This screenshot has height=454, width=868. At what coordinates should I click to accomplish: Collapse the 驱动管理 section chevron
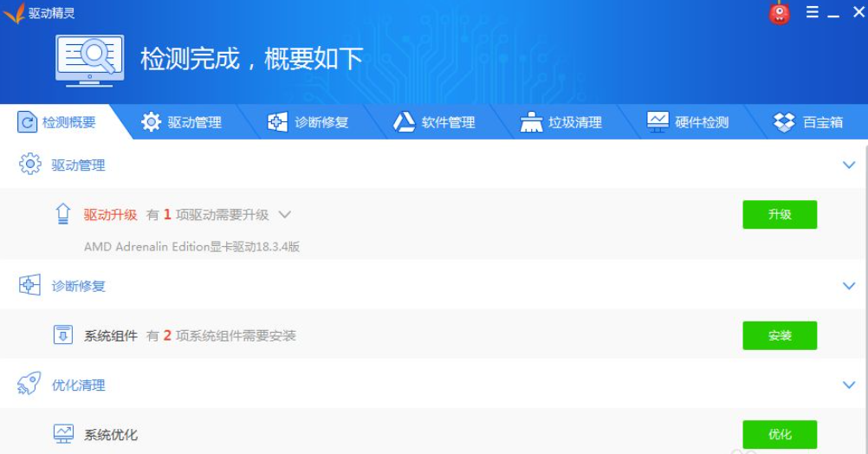[848, 165]
